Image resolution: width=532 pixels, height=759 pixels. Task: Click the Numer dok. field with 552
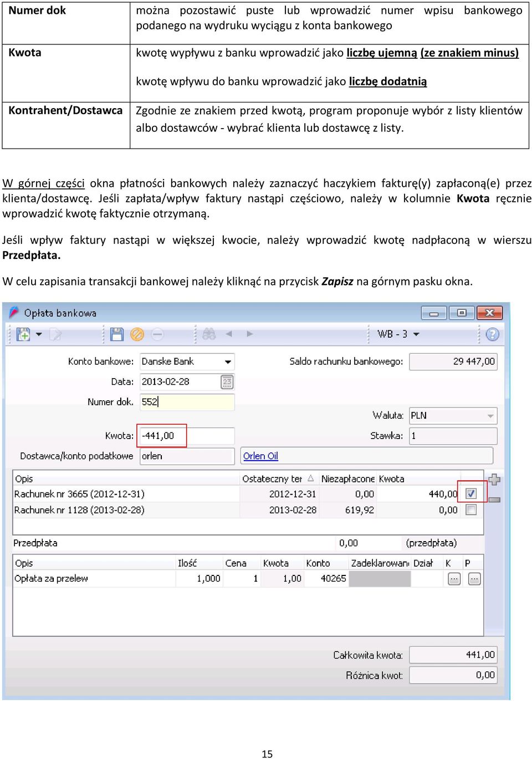(x=187, y=402)
